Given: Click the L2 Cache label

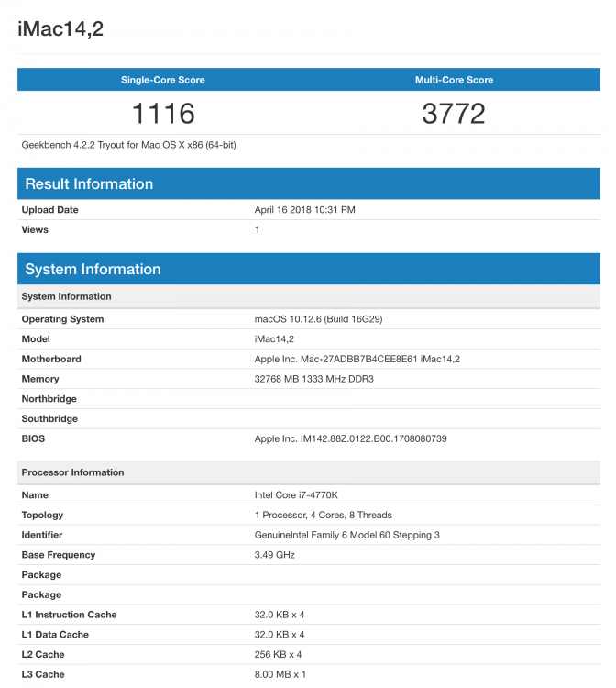Looking at the screenshot, I should pyautogui.click(x=43, y=655).
